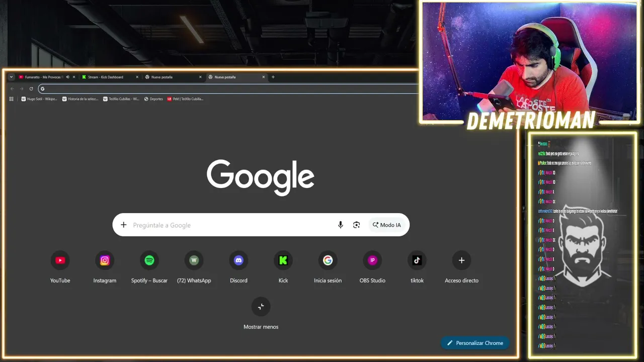Reload the current page
Viewport: 644px width, 362px height.
click(x=31, y=88)
